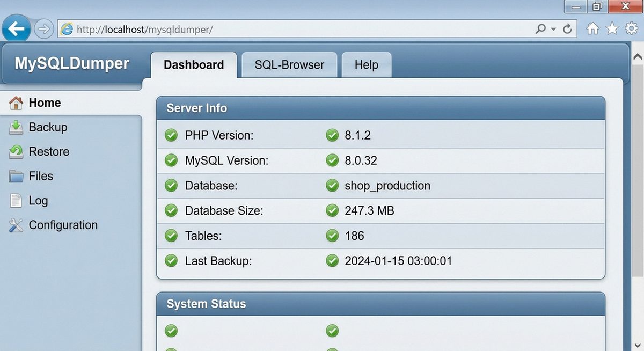644x351 pixels.
Task: Click the scrollbar down arrow
Action: [x=638, y=345]
